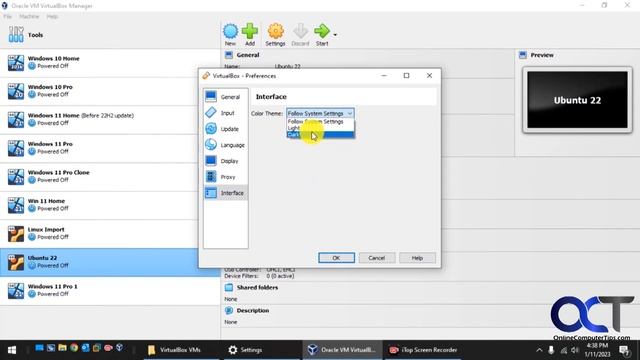
Task: Open the Windows Start menu
Action: click(12, 350)
